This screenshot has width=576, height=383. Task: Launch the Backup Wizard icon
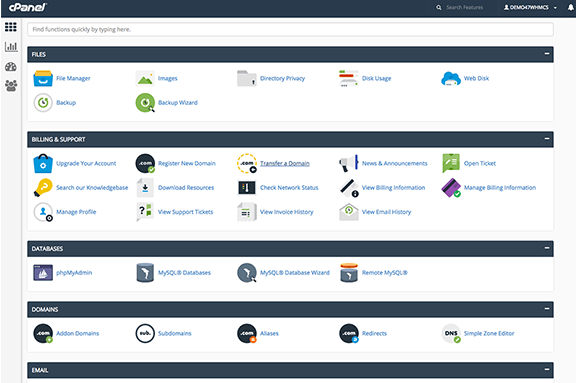pos(145,102)
